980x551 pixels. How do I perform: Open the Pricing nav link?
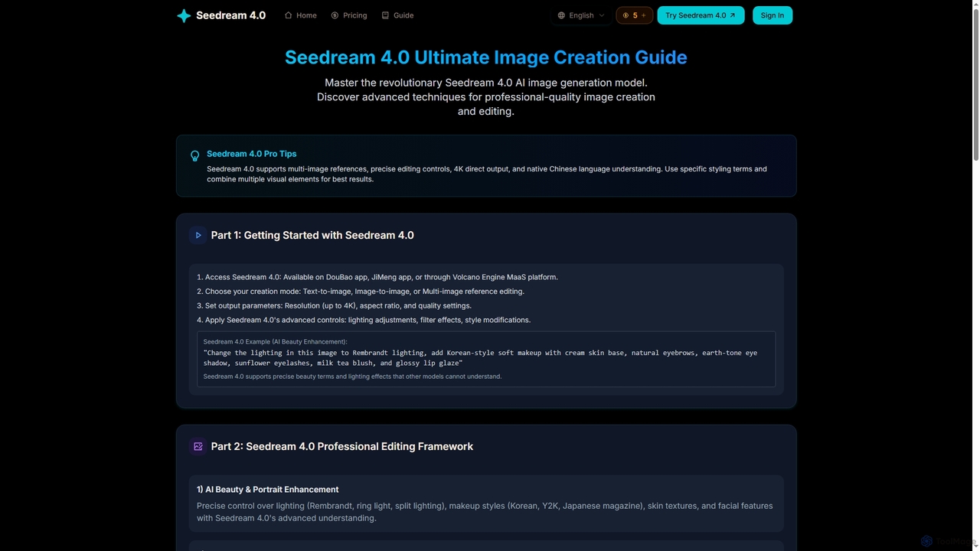(x=349, y=15)
